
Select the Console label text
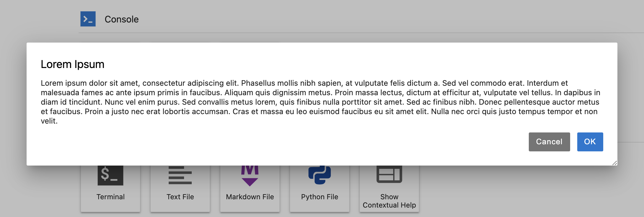[x=122, y=19]
